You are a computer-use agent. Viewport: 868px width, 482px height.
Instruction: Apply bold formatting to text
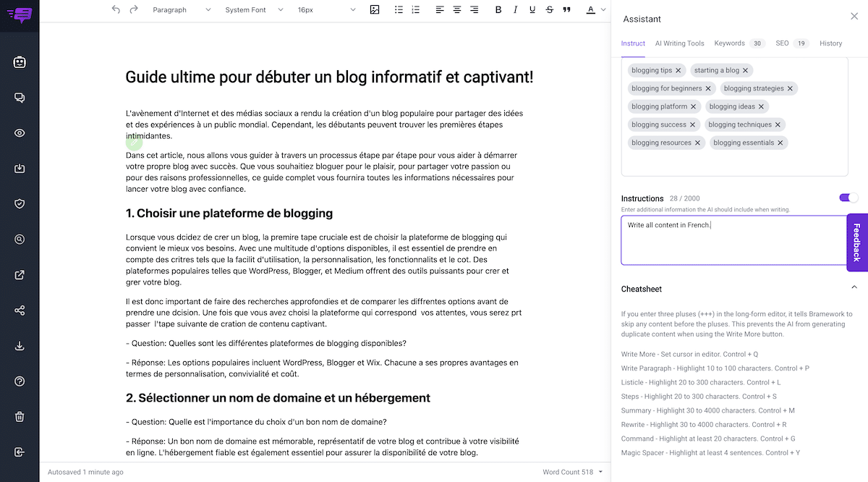point(498,10)
